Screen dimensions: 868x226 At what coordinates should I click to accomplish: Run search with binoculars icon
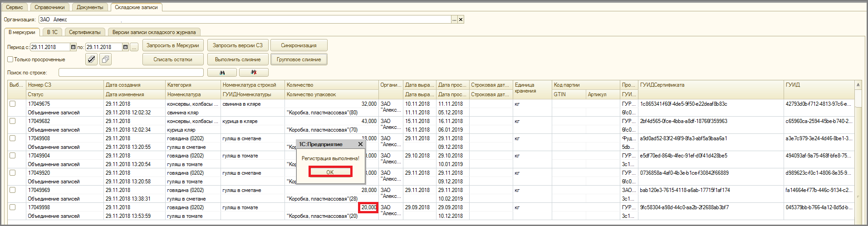(x=222, y=73)
